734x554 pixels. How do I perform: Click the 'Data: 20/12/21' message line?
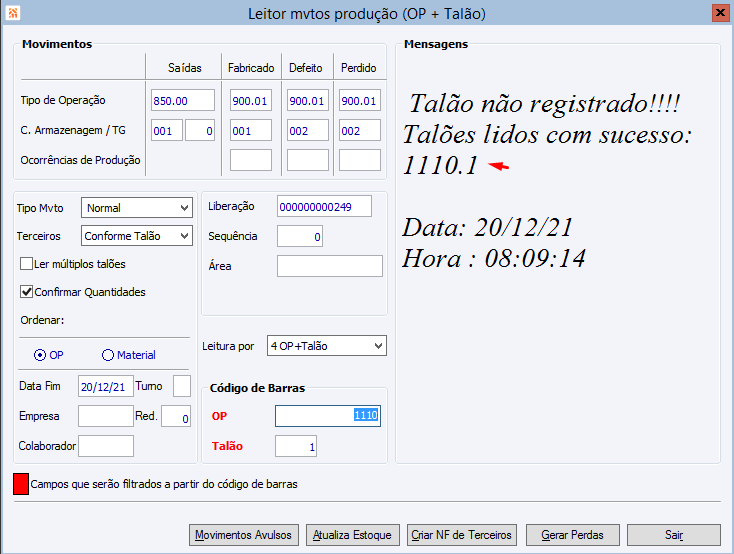click(x=487, y=228)
